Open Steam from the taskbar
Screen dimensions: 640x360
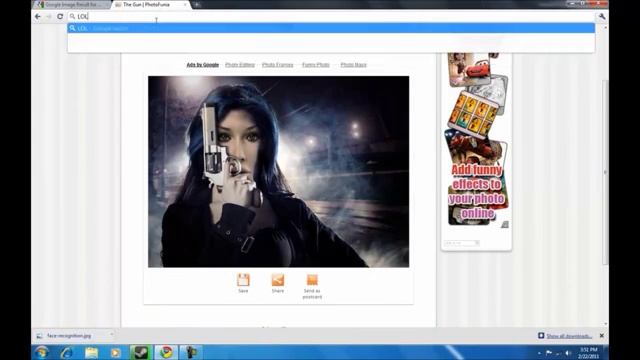141,352
